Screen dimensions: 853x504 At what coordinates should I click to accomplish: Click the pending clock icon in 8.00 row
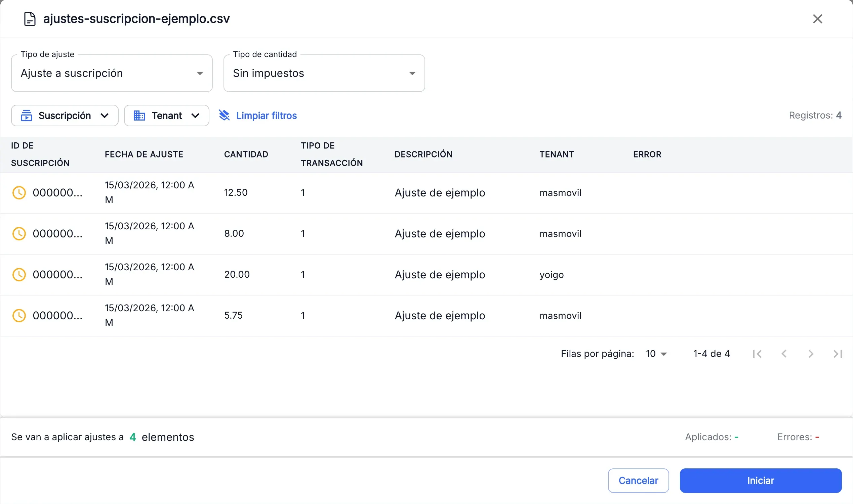[19, 234]
